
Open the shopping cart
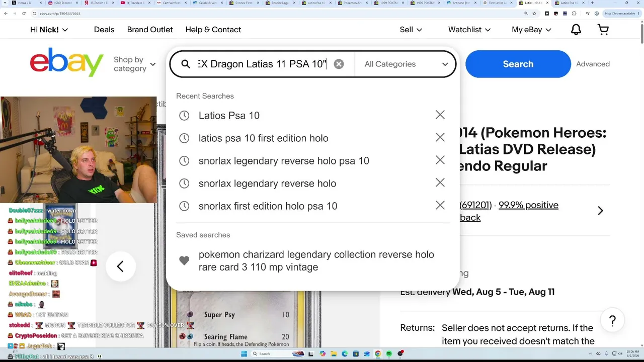(603, 30)
